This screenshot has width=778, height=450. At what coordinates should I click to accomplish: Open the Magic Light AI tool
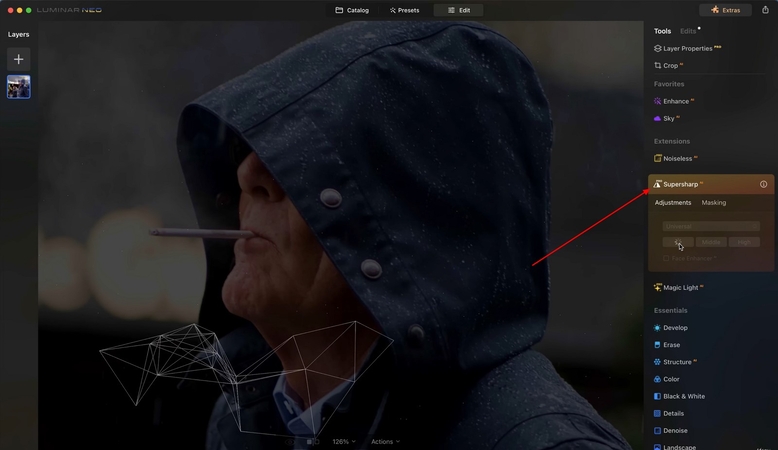point(679,287)
